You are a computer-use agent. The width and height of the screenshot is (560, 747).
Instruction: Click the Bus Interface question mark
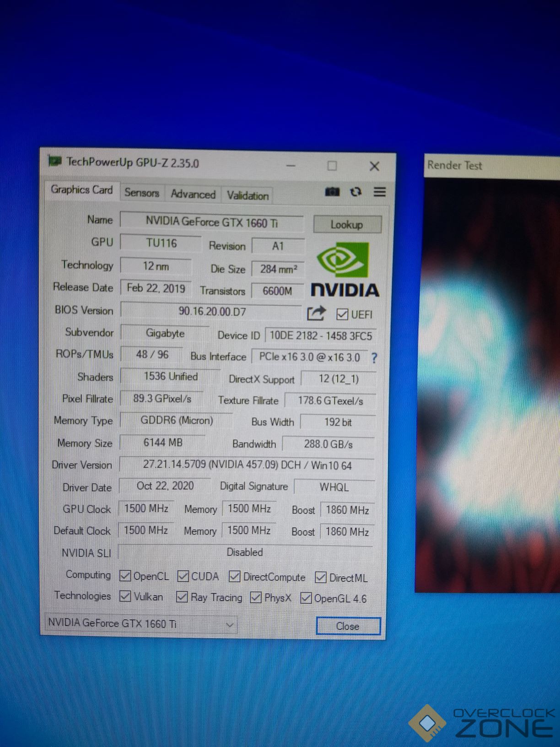point(374,358)
